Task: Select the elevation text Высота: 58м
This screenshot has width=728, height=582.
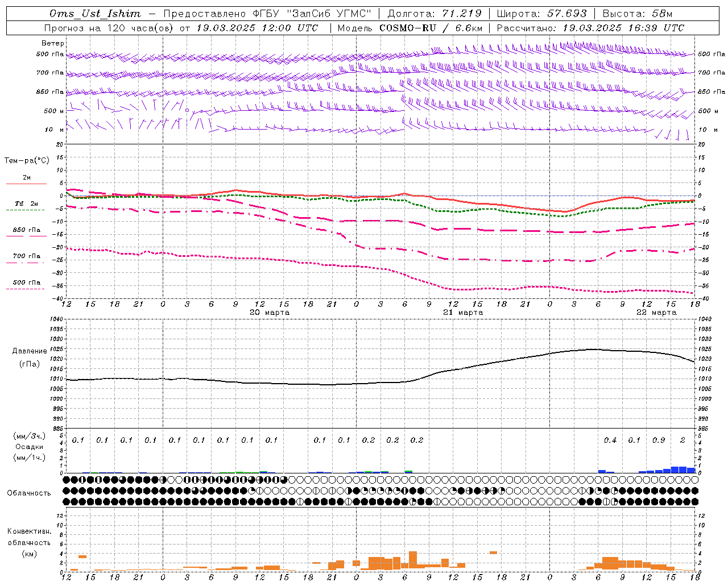Action: 638,14
